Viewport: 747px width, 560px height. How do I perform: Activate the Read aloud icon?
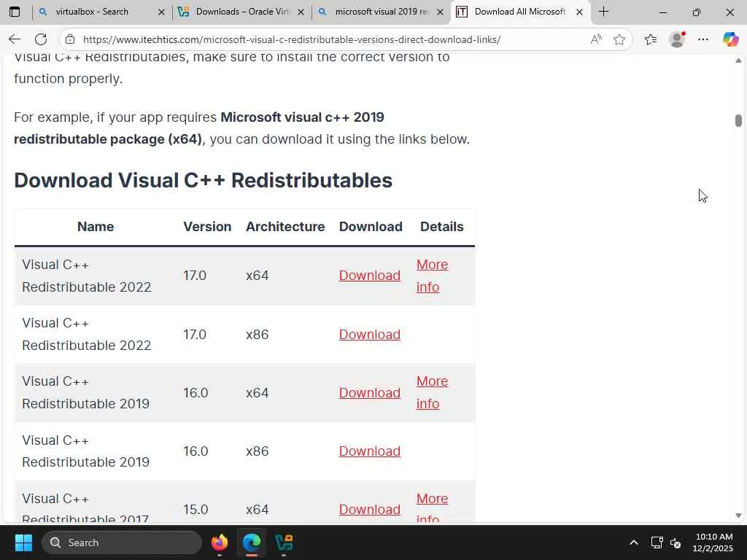[596, 39]
